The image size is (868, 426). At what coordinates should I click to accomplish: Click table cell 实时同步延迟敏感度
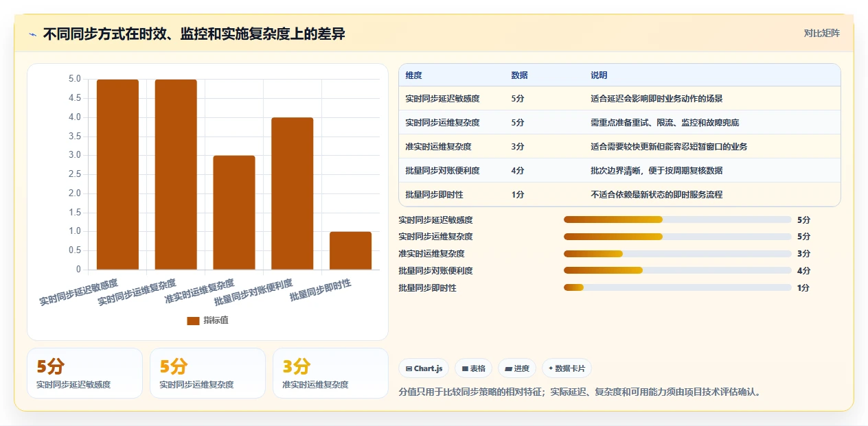[442, 99]
